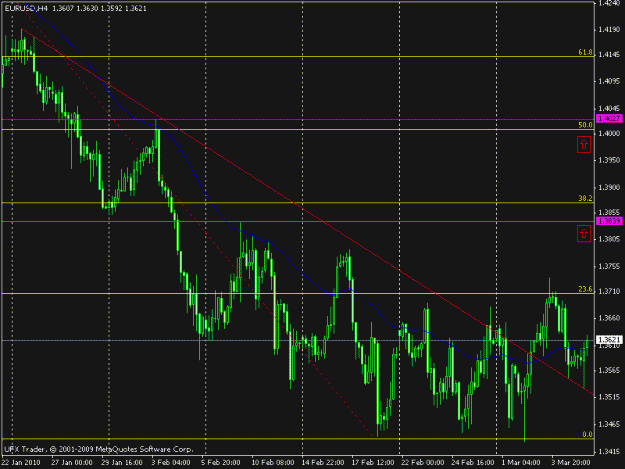
Task: Click the 1.4240 price axis value
Action: point(609,4)
